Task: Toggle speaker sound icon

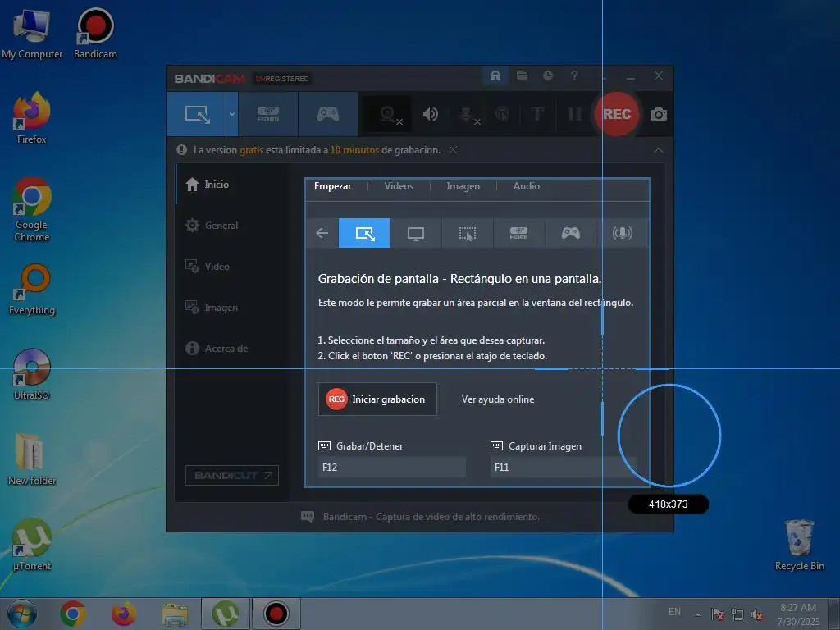Action: tap(430, 114)
